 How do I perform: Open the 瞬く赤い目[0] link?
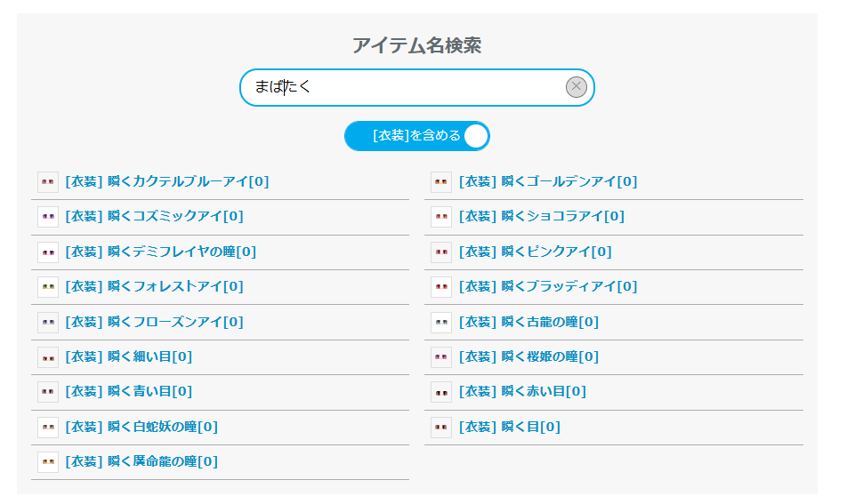click(522, 391)
